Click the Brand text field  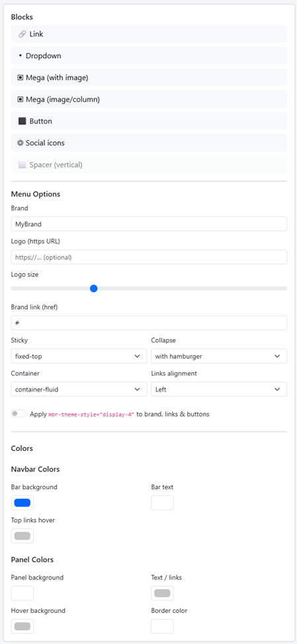[149, 224]
